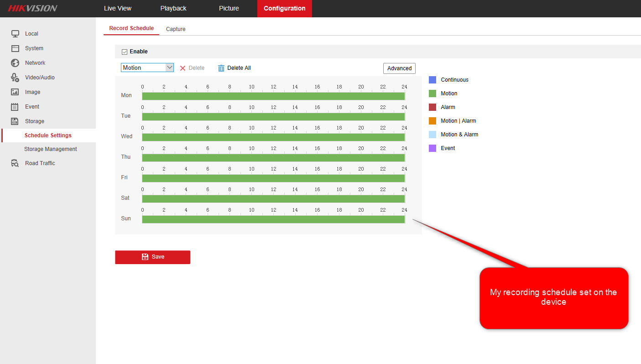Click the Road Traffic car icon
Screen dimensions: 641x364
click(x=15, y=163)
